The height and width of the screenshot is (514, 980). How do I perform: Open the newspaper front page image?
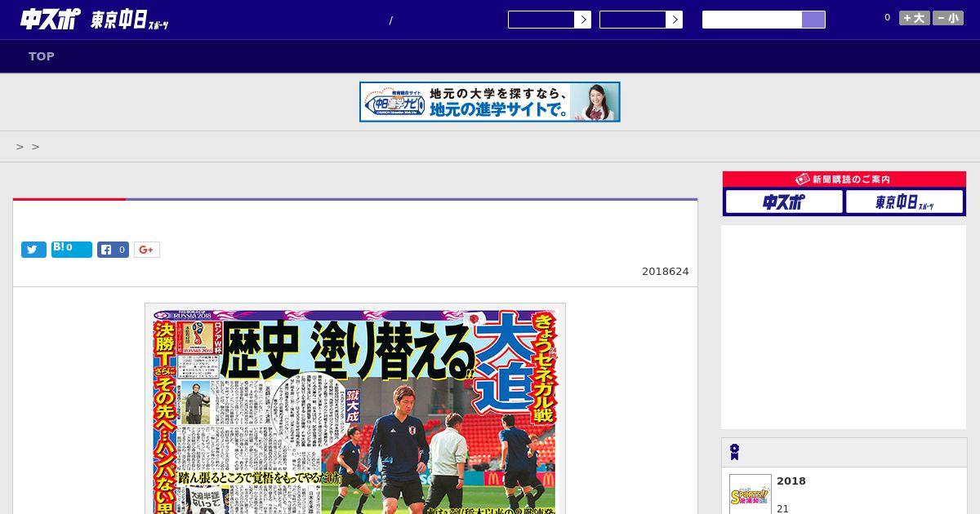355,409
